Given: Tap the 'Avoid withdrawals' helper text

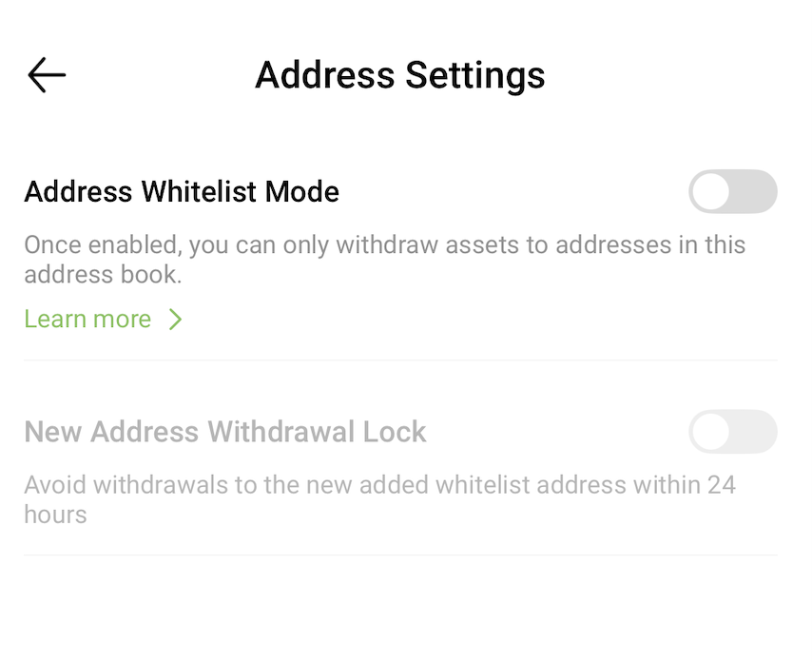Looking at the screenshot, I should pos(379,499).
